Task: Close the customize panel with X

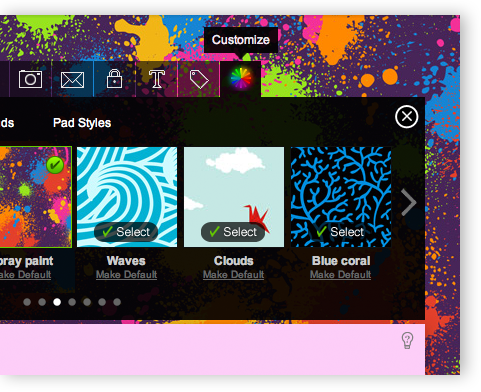Action: point(406,117)
